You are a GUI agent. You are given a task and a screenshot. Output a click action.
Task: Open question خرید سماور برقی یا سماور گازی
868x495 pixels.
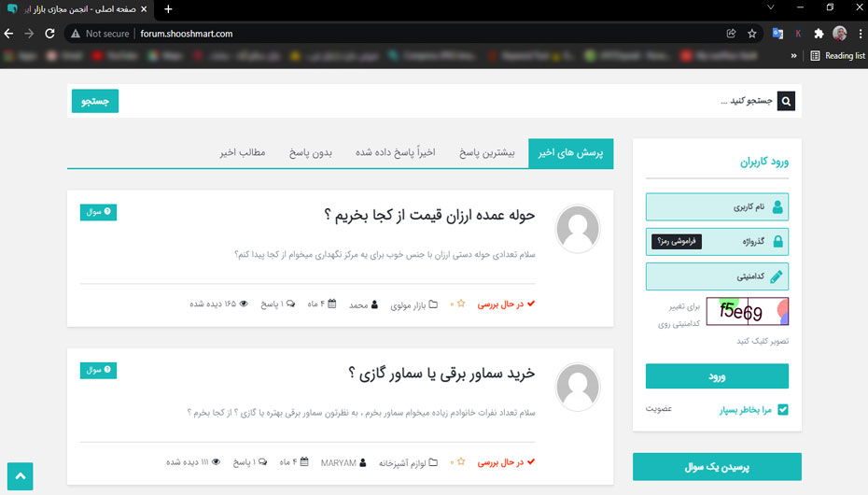pos(441,374)
